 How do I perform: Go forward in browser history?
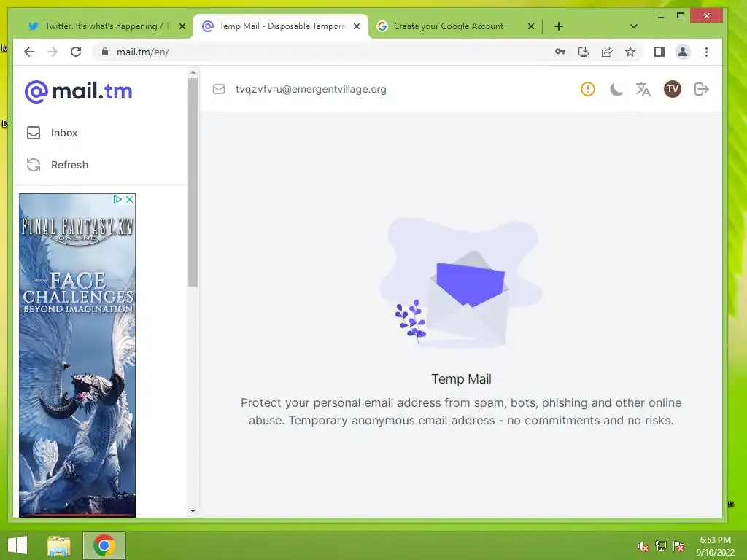53,52
